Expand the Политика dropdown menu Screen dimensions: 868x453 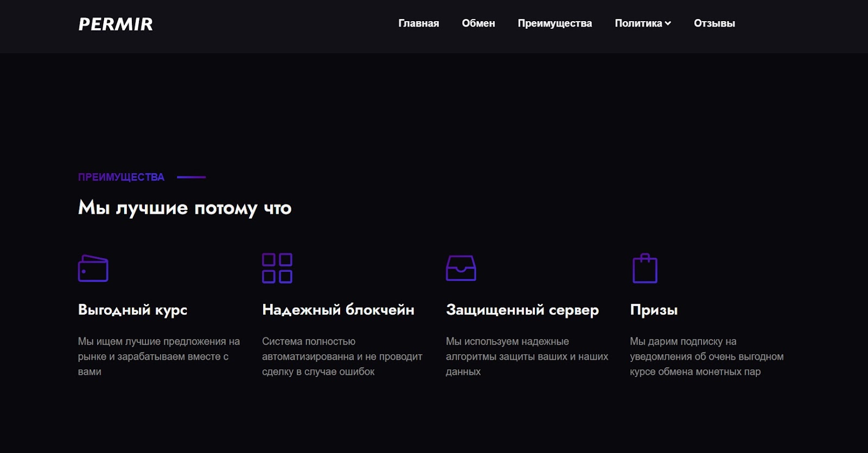click(x=638, y=23)
